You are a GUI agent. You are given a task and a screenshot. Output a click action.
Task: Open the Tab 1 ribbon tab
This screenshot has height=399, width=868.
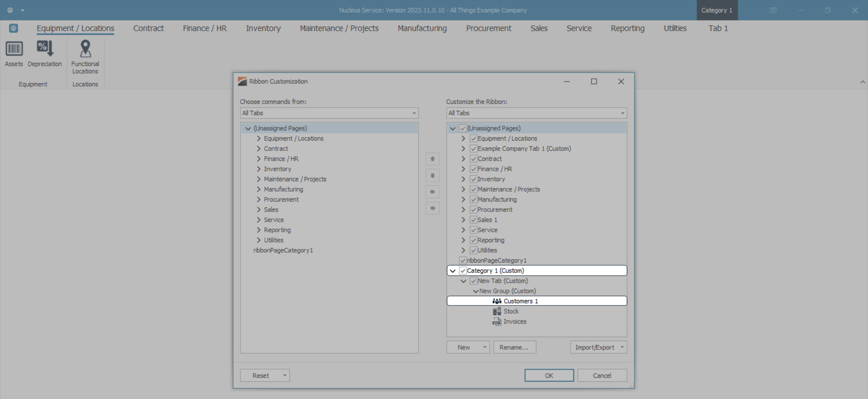(718, 28)
